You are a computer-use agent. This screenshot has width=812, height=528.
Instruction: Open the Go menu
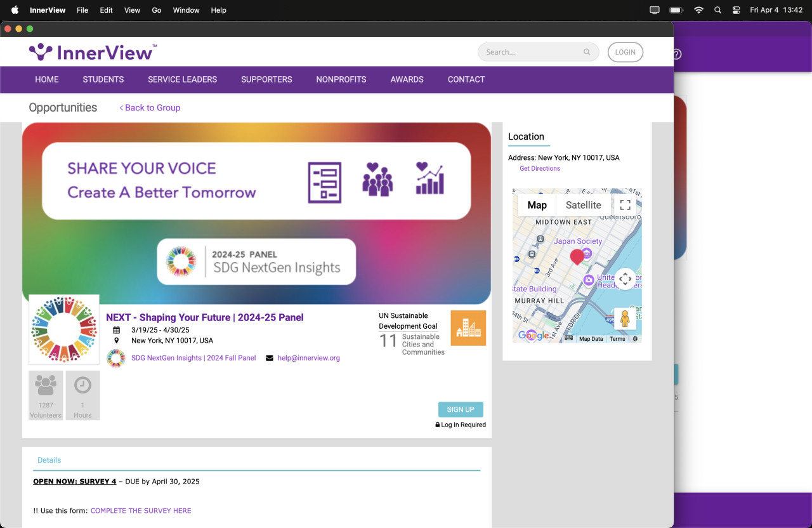(157, 10)
